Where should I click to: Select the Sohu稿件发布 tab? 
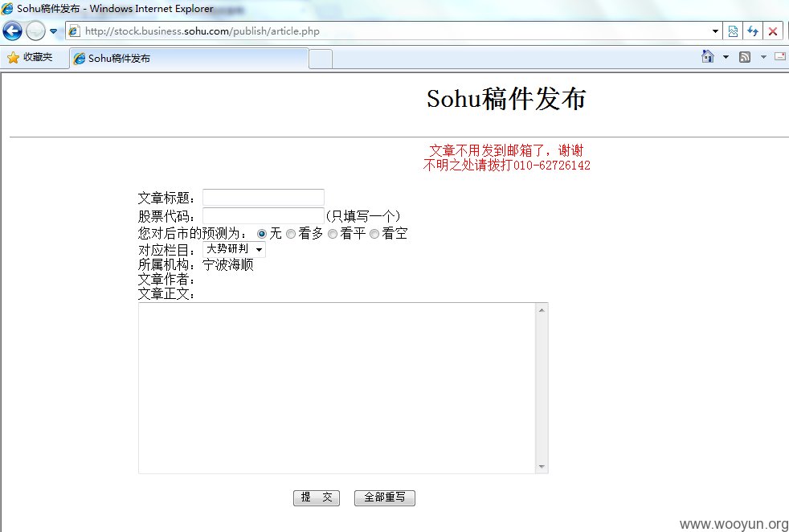(x=189, y=59)
